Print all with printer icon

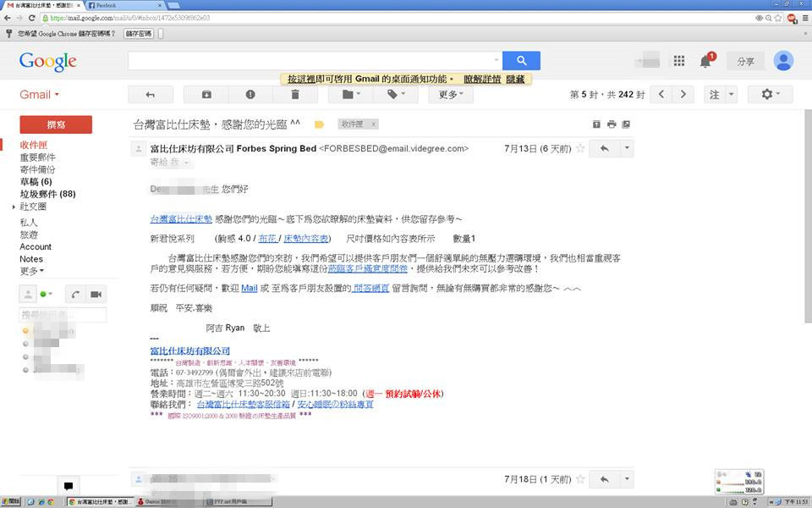tap(612, 124)
